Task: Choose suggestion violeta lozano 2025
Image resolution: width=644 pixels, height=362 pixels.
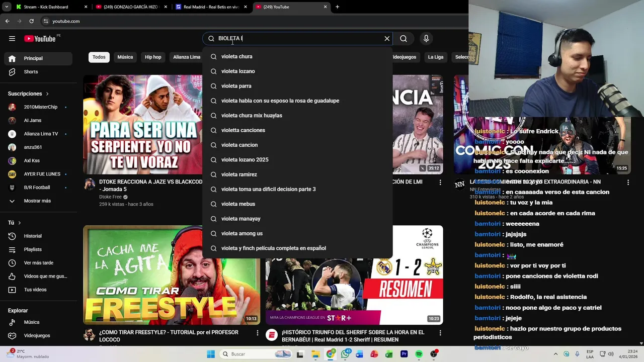Action: (x=297, y=160)
